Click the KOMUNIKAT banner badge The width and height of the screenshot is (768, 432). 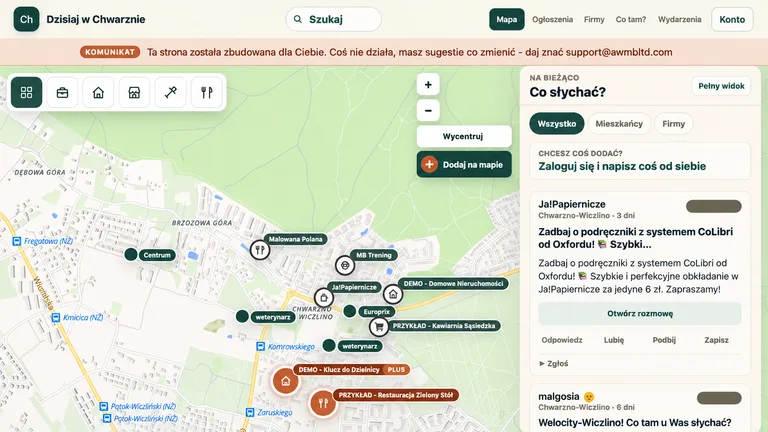[x=110, y=52]
